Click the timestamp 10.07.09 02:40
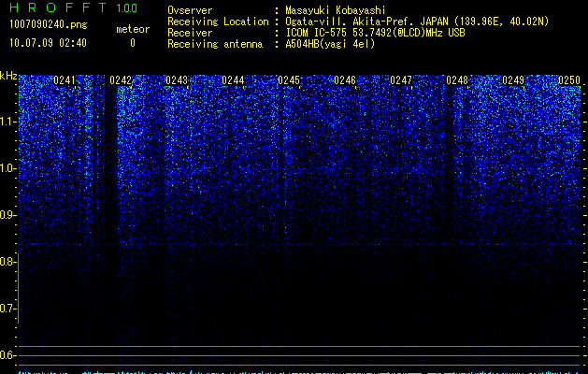Image resolution: width=588 pixels, height=374 pixels. pos(48,43)
